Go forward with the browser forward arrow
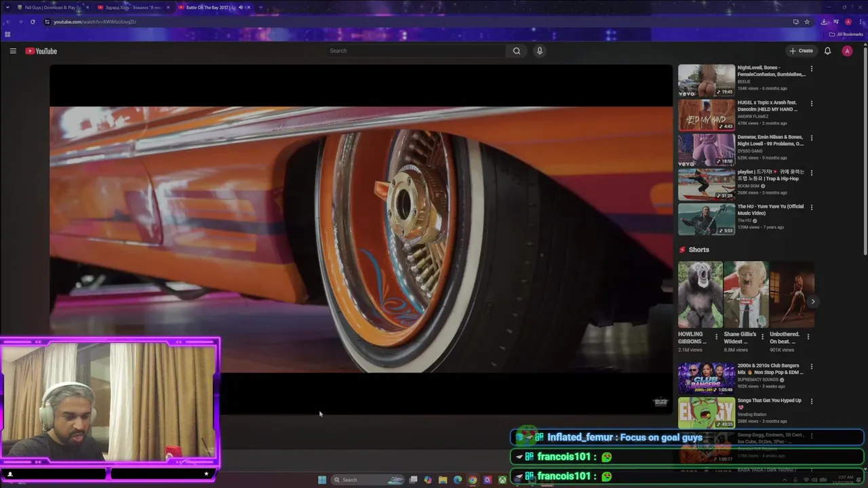This screenshot has height=488, width=868. [20, 22]
